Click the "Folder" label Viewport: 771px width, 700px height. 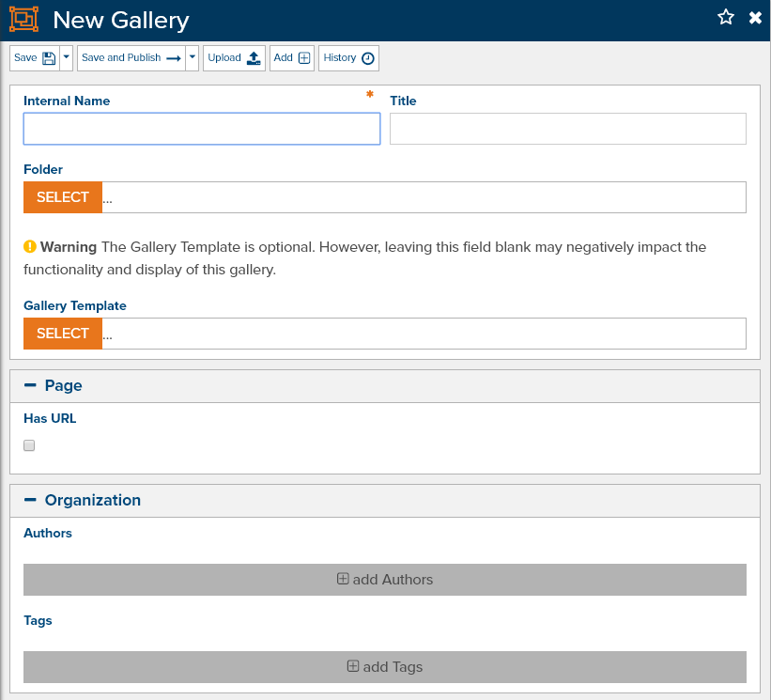pos(43,169)
